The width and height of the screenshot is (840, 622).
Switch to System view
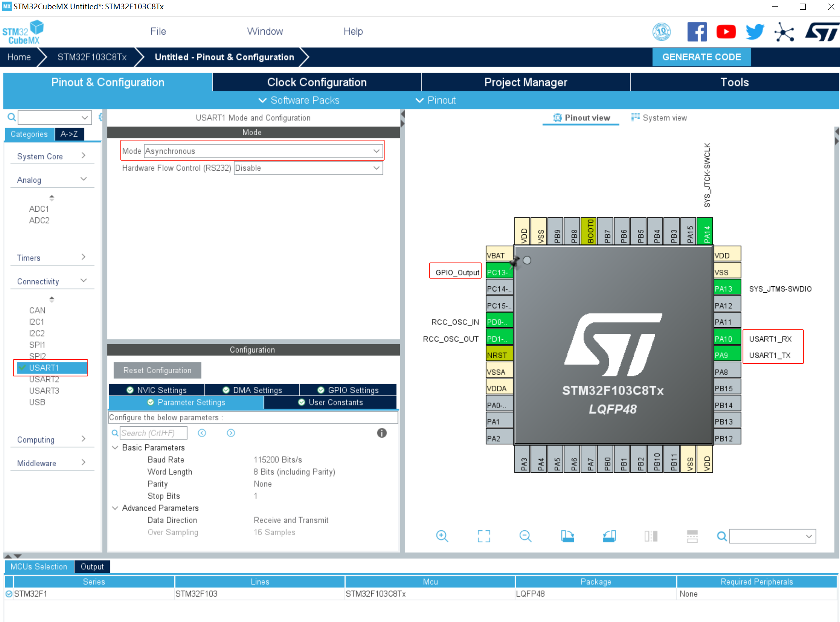click(x=659, y=118)
